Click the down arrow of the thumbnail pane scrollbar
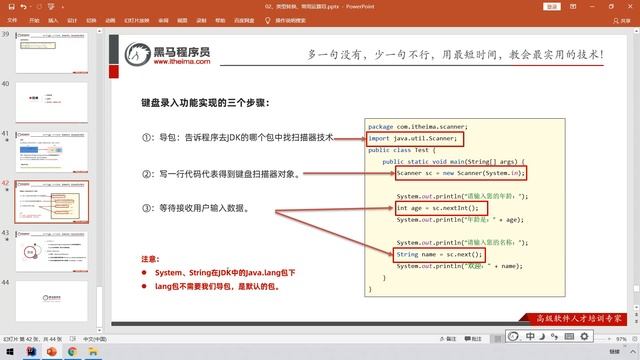 coord(99,330)
